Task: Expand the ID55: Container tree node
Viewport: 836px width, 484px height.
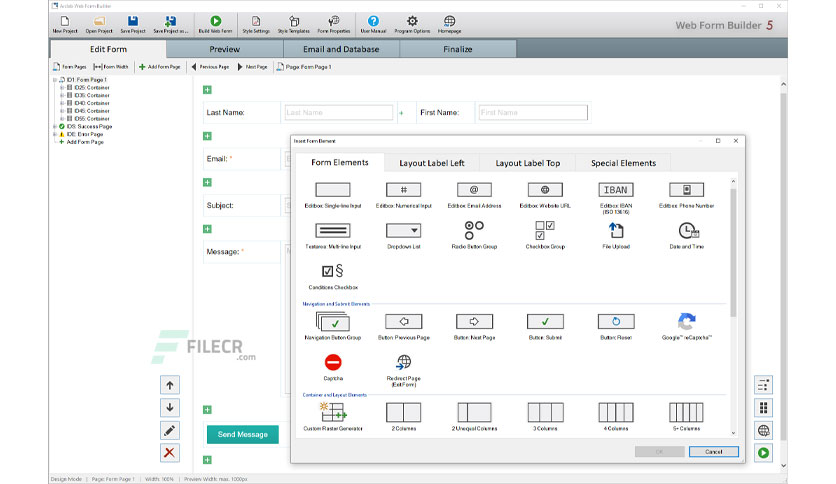Action: [62, 119]
